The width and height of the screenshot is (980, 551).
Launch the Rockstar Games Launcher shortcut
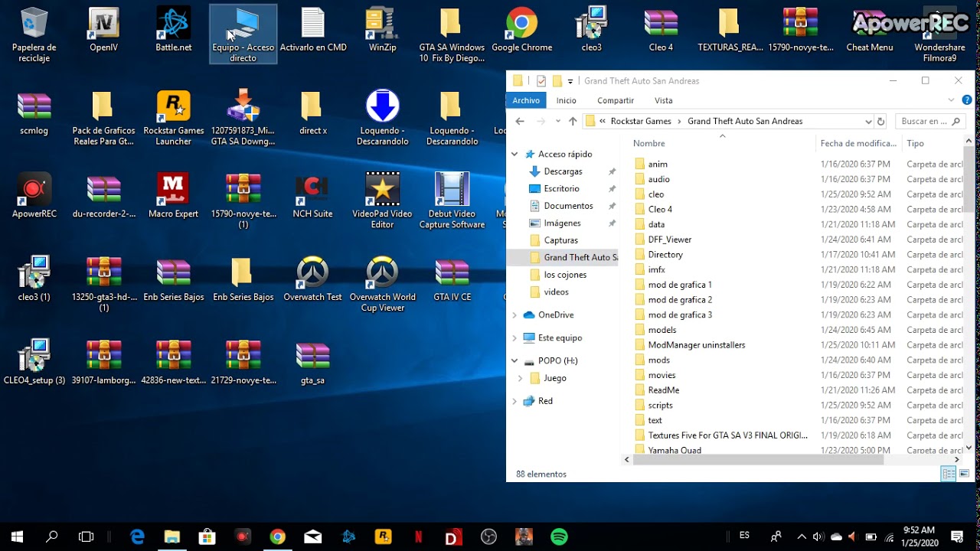click(x=173, y=119)
